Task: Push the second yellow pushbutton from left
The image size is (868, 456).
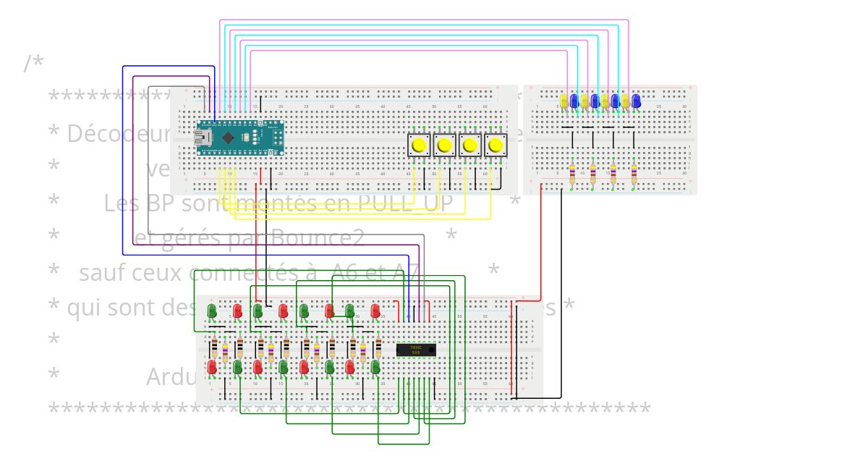Action: coord(444,145)
